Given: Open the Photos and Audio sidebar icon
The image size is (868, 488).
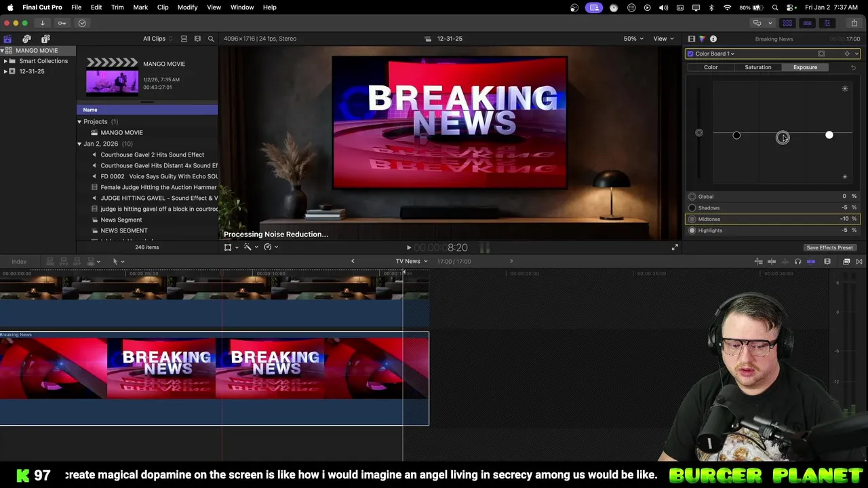Looking at the screenshot, I should pyautogui.click(x=26, y=39).
